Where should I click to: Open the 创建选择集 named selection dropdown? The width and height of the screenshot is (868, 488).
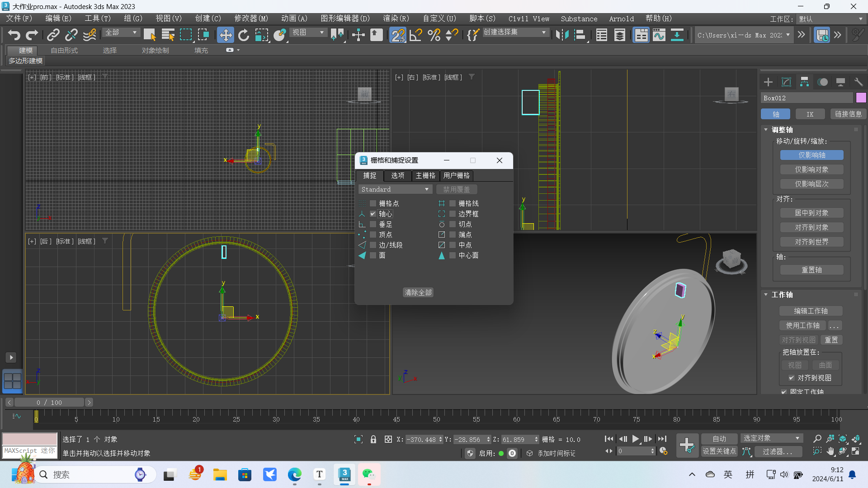coord(515,33)
